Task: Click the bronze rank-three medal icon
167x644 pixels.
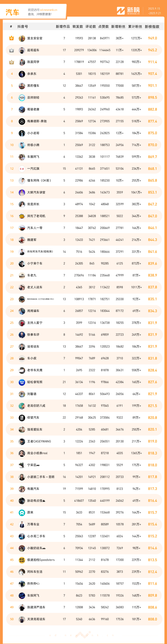Action: click(x=11, y=62)
